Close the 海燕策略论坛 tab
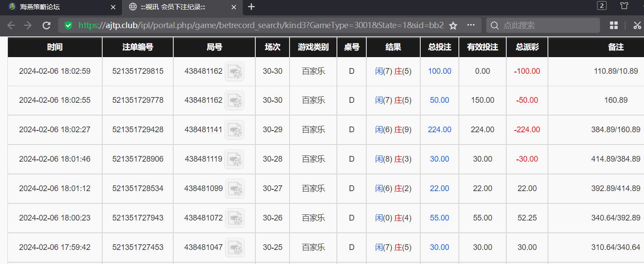Image resolution: width=644 pixels, height=264 pixels. pyautogui.click(x=113, y=7)
